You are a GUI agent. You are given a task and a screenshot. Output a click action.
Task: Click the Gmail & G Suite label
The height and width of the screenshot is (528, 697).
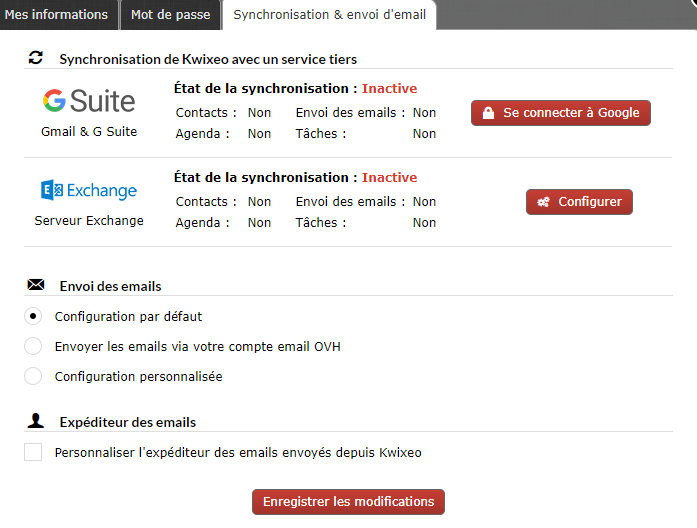point(89,132)
